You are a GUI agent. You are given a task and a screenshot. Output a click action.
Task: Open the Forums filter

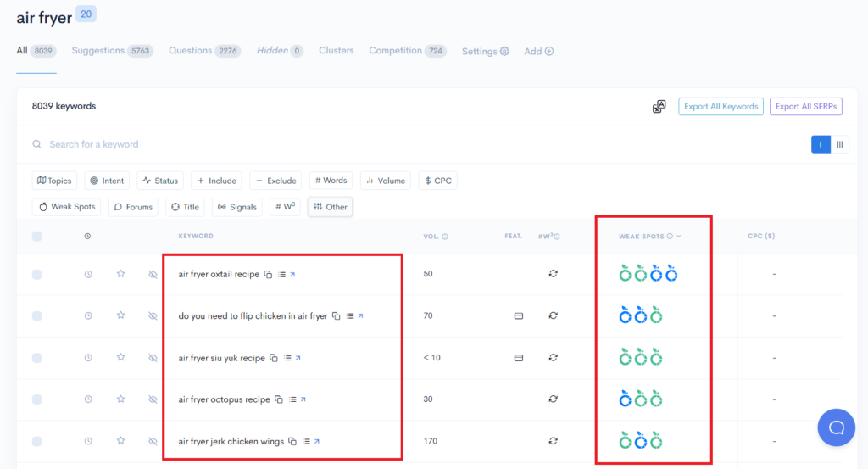click(133, 207)
